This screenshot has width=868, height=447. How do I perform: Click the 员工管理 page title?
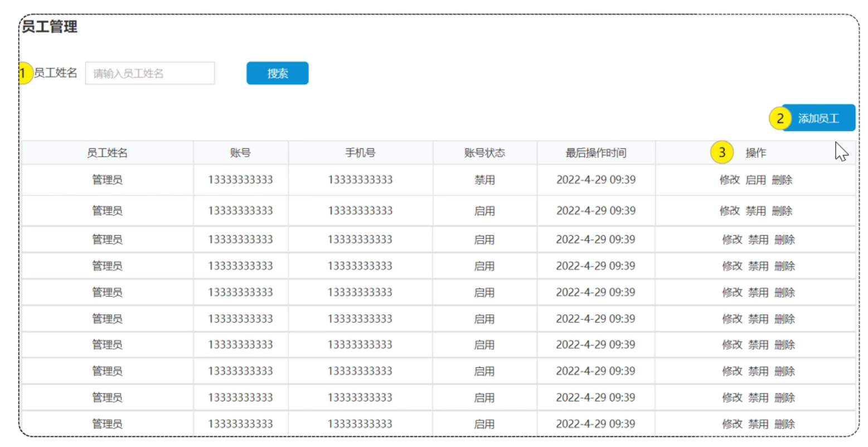click(x=50, y=27)
